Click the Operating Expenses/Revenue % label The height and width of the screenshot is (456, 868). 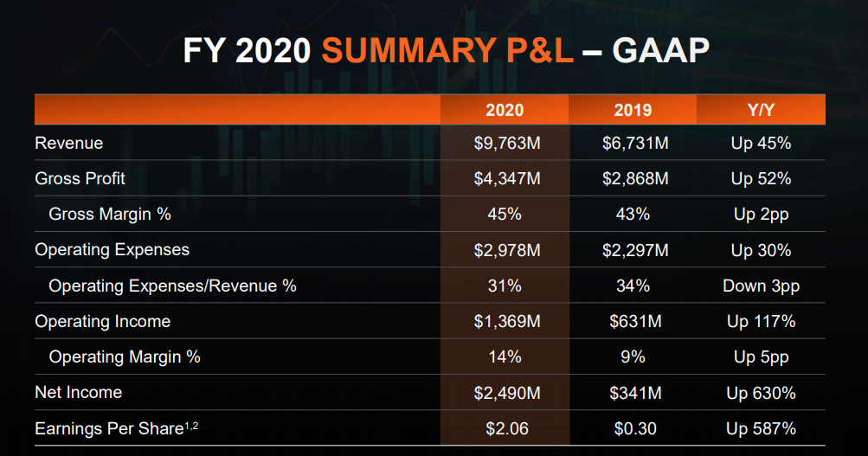click(172, 286)
